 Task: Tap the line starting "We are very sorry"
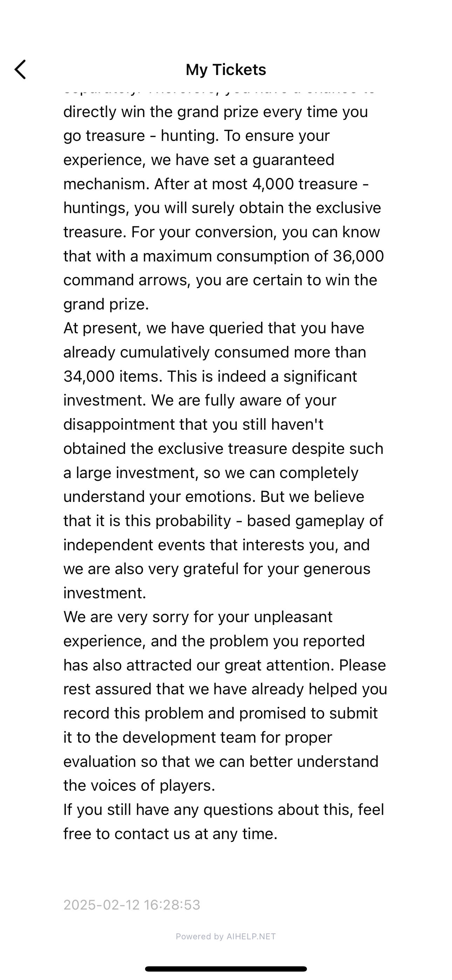pos(198,617)
